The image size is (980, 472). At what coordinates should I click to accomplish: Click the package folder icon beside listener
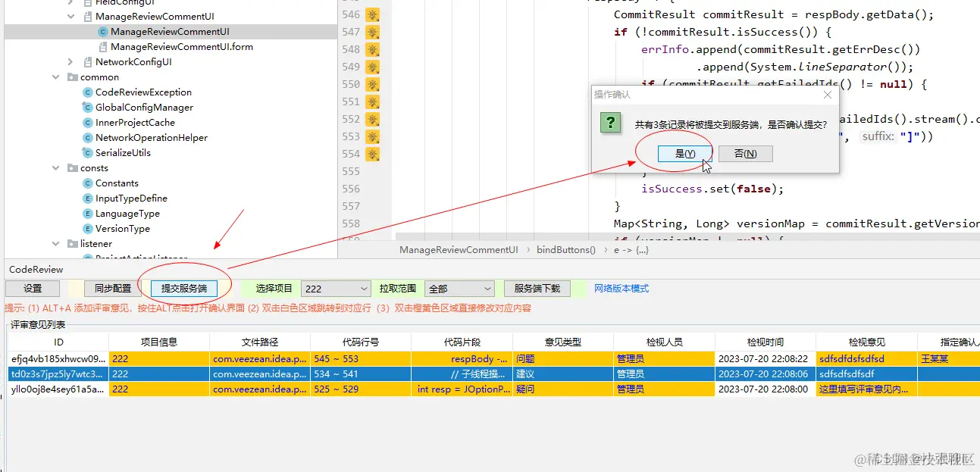(x=73, y=244)
